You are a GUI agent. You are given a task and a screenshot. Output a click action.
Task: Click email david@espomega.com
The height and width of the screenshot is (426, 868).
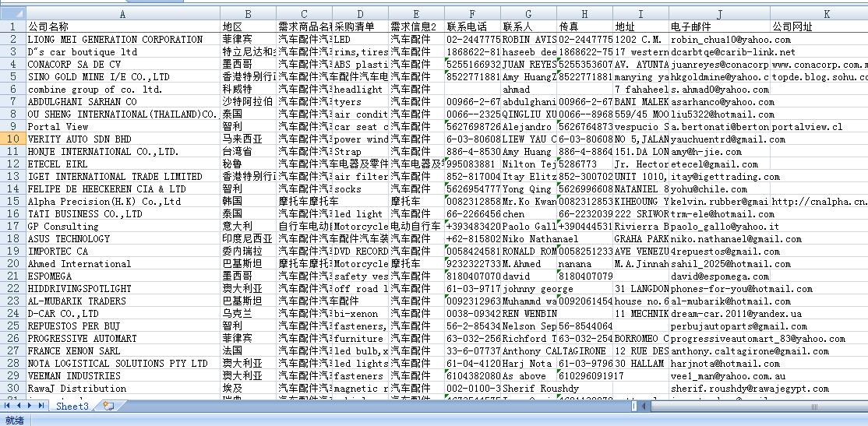(x=720, y=276)
